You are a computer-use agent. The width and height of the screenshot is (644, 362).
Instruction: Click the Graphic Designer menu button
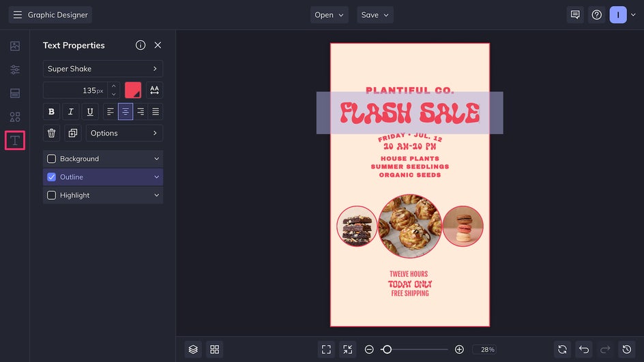tap(50, 15)
